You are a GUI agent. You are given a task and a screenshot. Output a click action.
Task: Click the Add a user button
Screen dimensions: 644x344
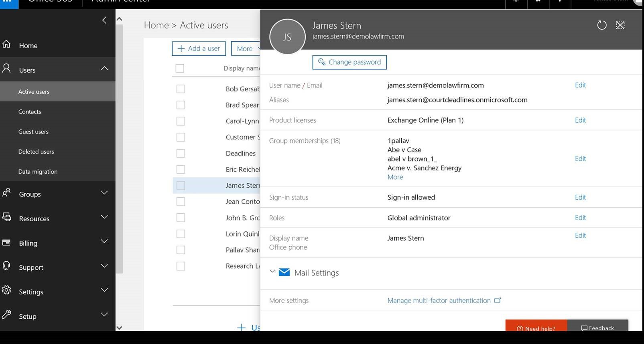(199, 49)
